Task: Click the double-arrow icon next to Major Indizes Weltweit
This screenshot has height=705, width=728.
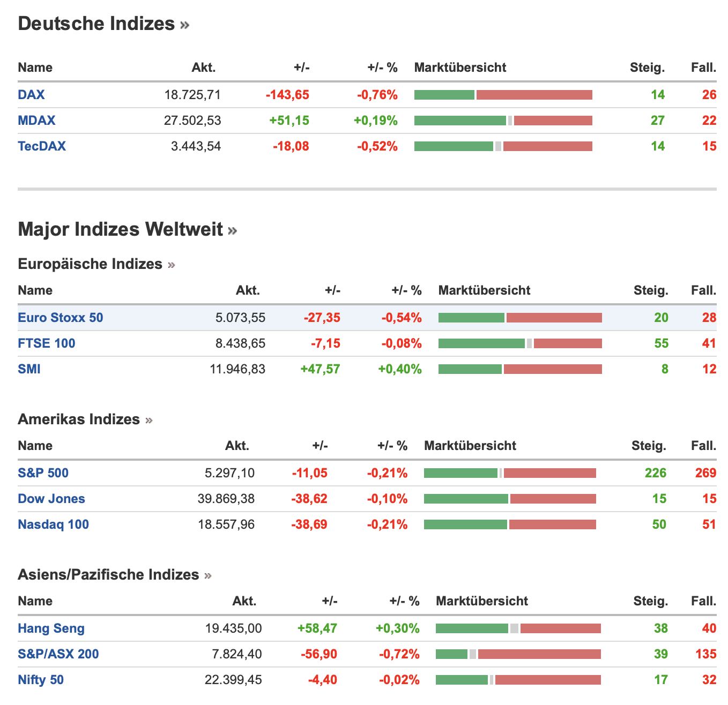Action: pos(232,231)
